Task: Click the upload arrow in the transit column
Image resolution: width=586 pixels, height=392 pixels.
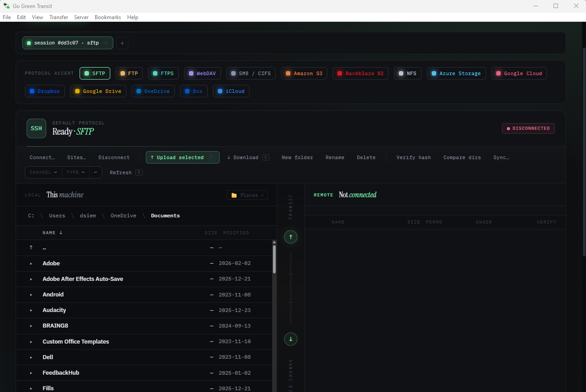Action: (291, 237)
